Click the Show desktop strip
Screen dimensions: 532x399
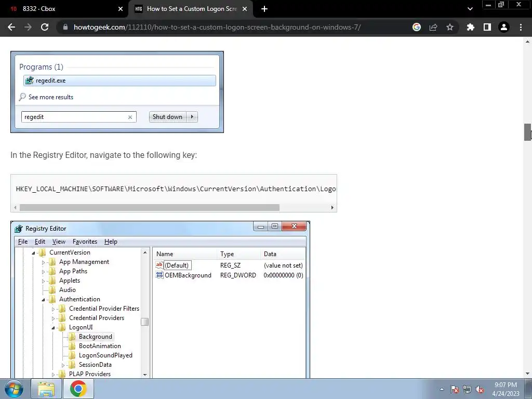528,389
